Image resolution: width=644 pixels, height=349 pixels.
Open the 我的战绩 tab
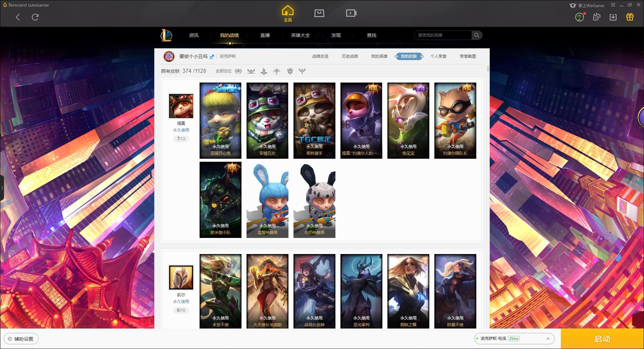[x=229, y=35]
